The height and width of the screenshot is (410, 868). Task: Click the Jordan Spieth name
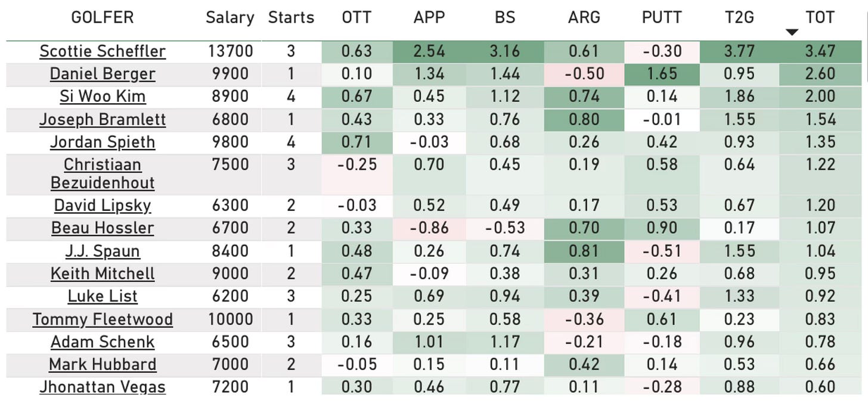click(x=103, y=142)
